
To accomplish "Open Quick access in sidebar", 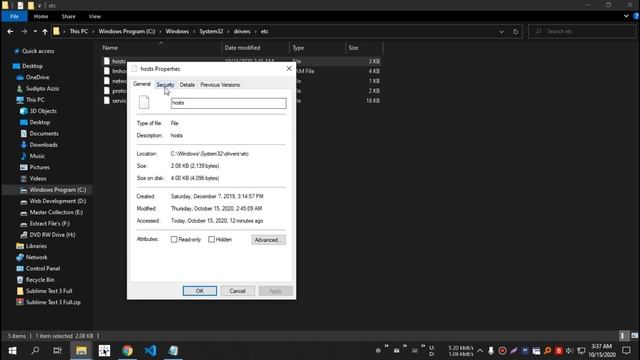I will point(38,51).
